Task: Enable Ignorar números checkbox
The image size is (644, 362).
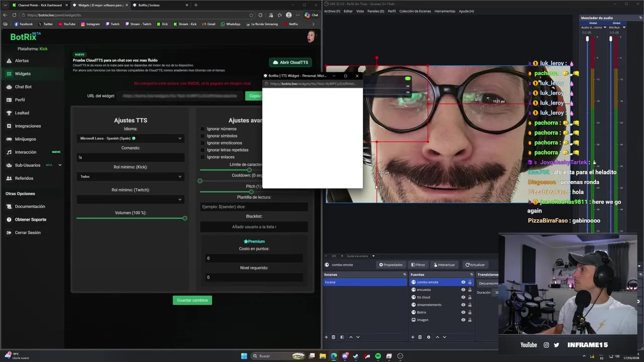Action: click(x=203, y=129)
